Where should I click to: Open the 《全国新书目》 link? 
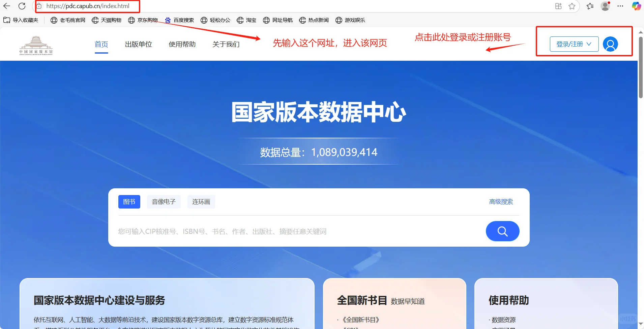[x=361, y=320]
